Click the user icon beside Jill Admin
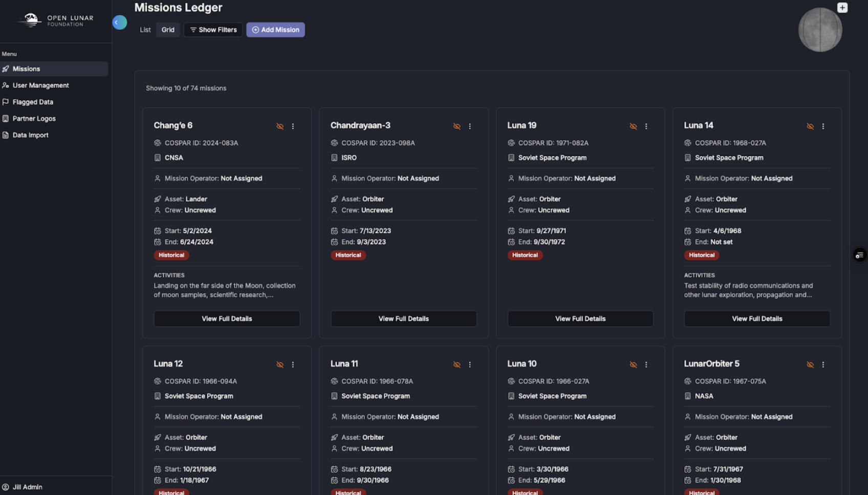The image size is (868, 495). pos(6,487)
